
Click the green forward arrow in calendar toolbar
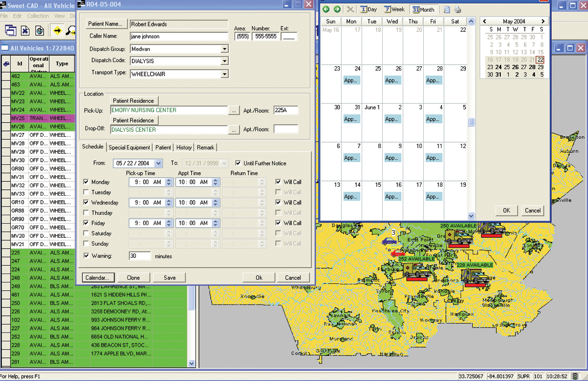point(337,9)
